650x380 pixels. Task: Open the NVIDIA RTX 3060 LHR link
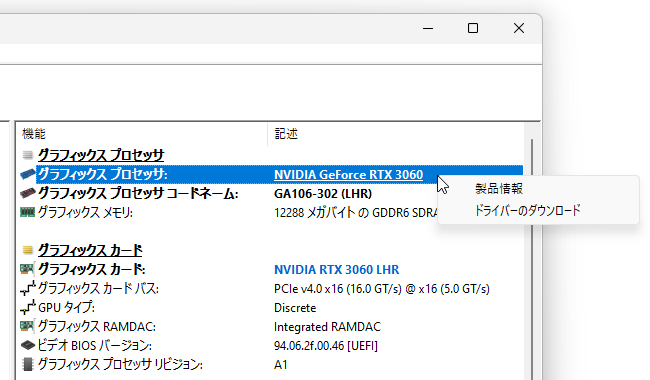(x=337, y=270)
